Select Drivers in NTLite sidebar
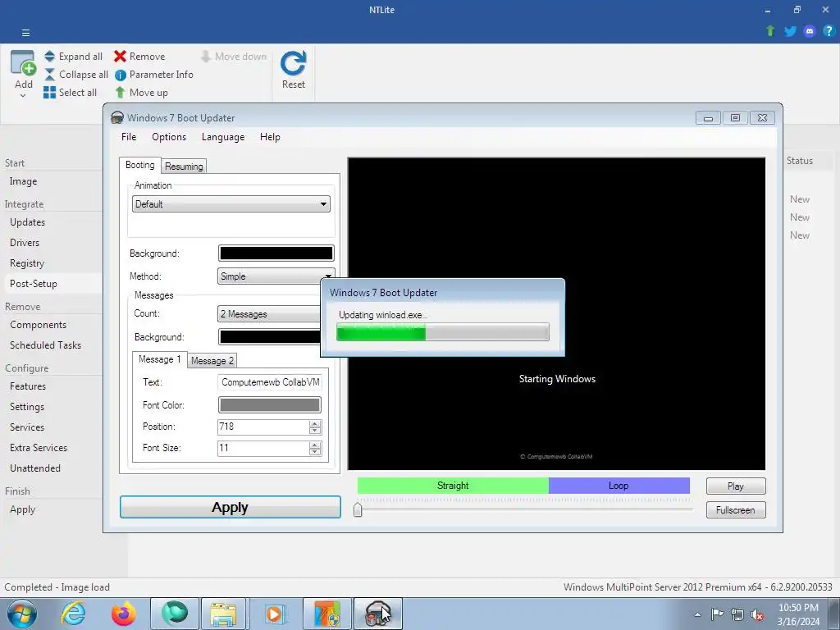This screenshot has width=840, height=630. point(25,242)
